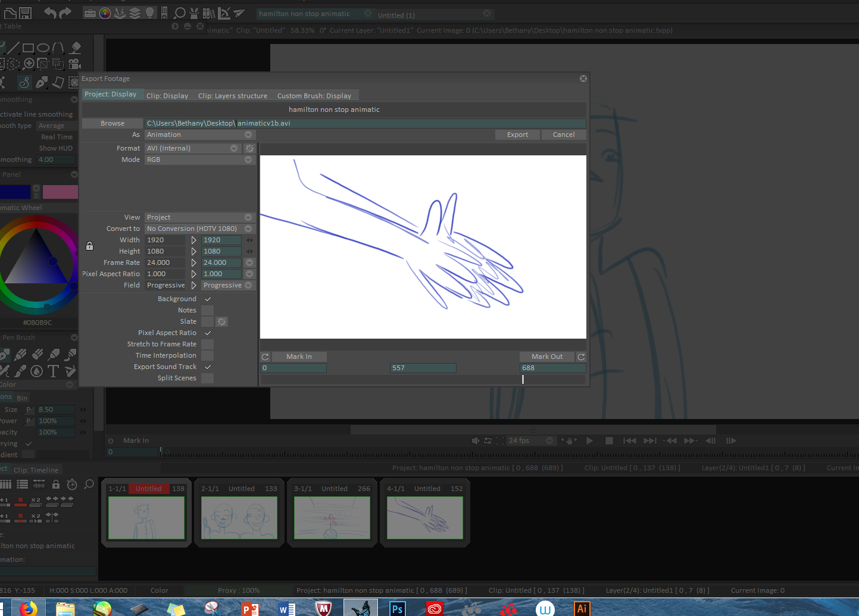The width and height of the screenshot is (859, 616).
Task: Open the toolbox panel icon in the top toolbar
Action: 90,13
